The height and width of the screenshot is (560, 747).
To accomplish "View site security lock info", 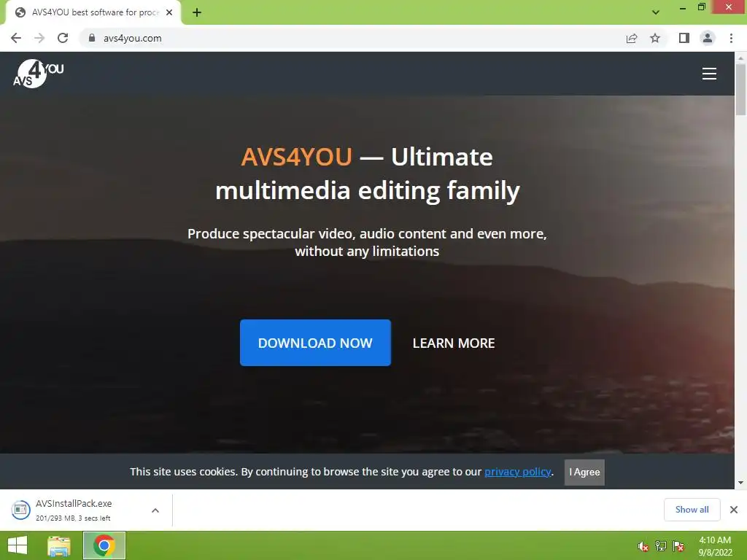I will click(x=92, y=38).
